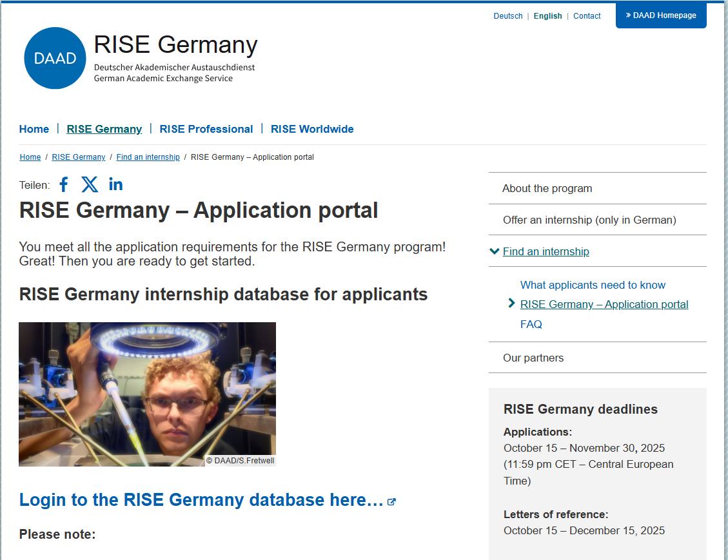Open RISE Worldwide navigation item

pyautogui.click(x=312, y=129)
